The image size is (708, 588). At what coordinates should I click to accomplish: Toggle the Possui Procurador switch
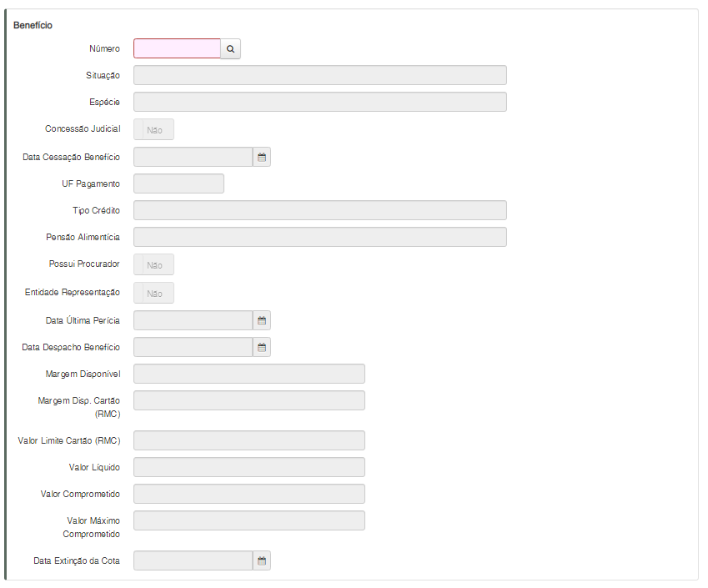[154, 265]
